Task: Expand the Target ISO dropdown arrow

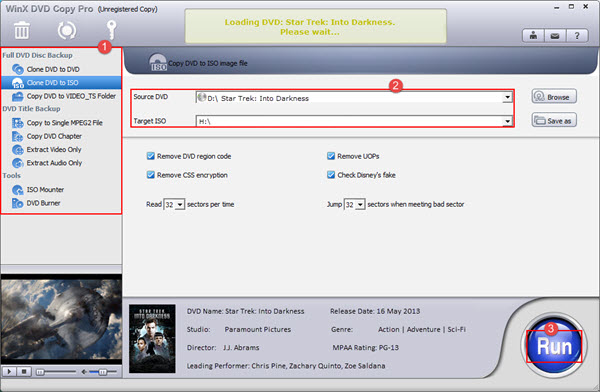Action: (507, 121)
